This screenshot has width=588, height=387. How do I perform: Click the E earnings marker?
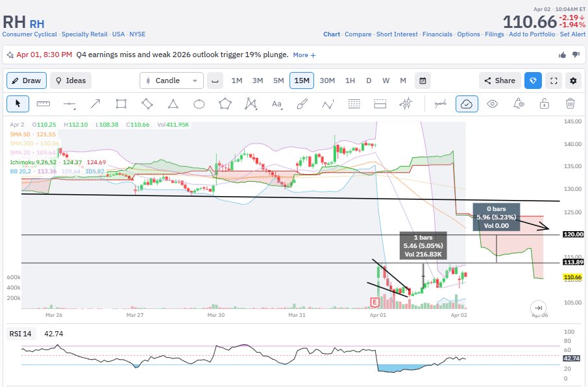coord(374,302)
